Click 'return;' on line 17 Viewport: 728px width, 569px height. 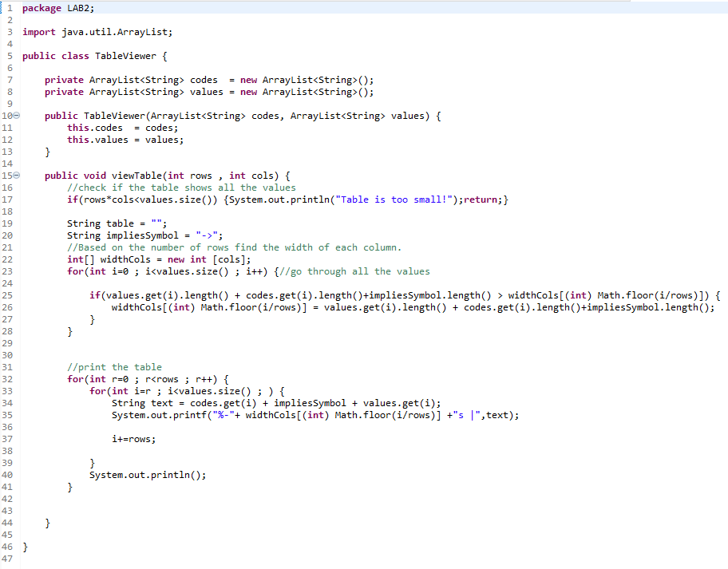pos(483,200)
